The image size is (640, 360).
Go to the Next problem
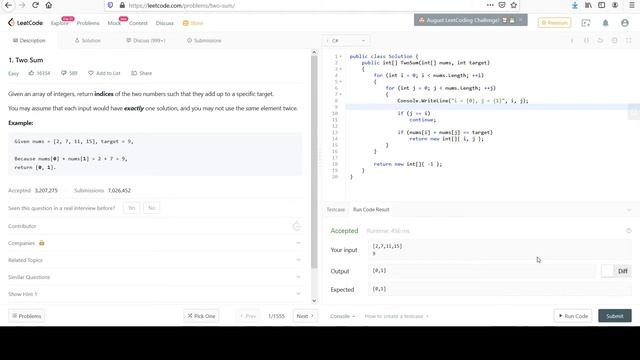[x=305, y=316]
